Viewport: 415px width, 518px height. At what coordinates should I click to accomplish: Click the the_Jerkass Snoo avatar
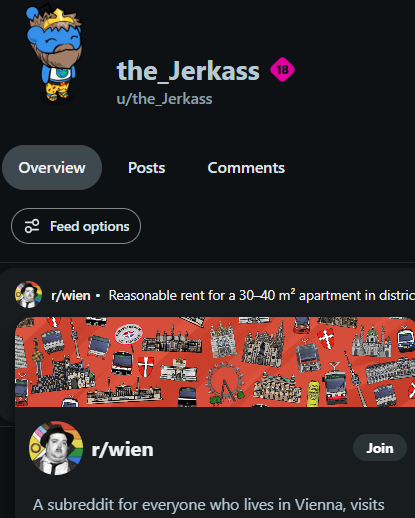[x=54, y=53]
